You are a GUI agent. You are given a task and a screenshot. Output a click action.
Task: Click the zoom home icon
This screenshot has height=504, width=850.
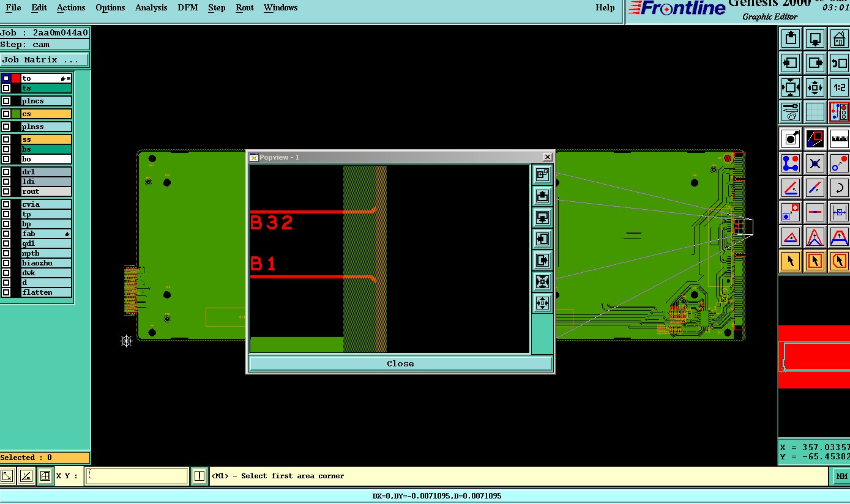point(839,39)
